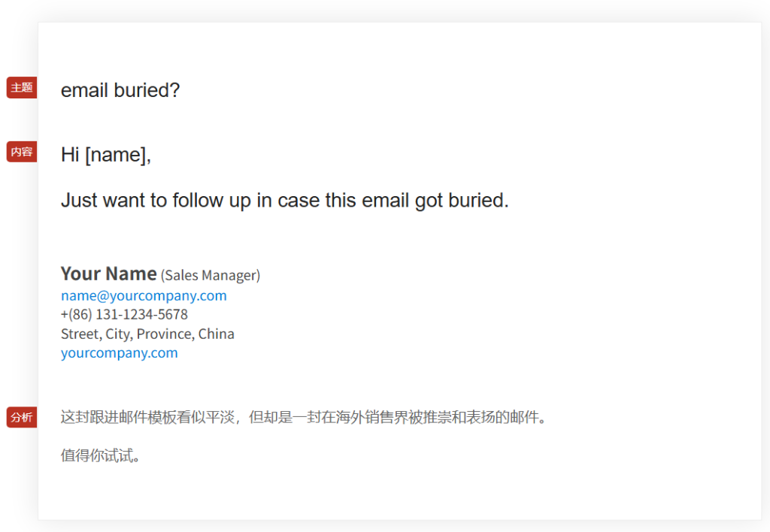The width and height of the screenshot is (770, 532).
Task: Click the greeting "Hi [name],"
Action: point(105,155)
